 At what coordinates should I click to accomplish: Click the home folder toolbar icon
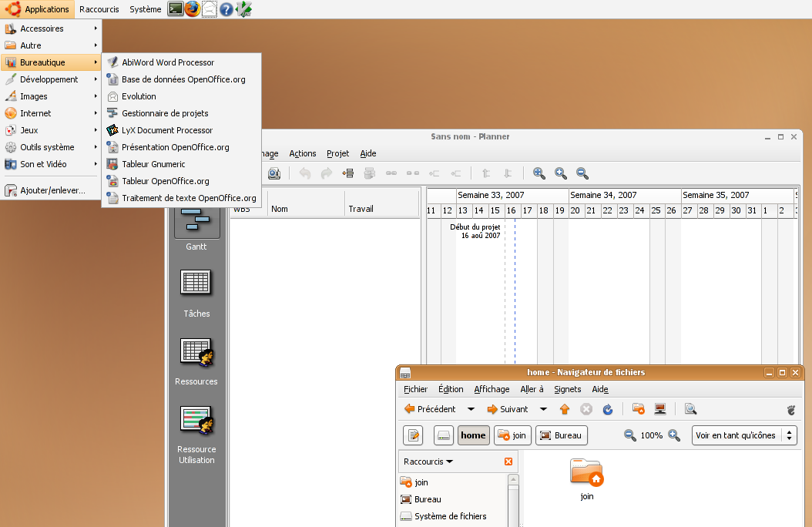click(x=639, y=409)
